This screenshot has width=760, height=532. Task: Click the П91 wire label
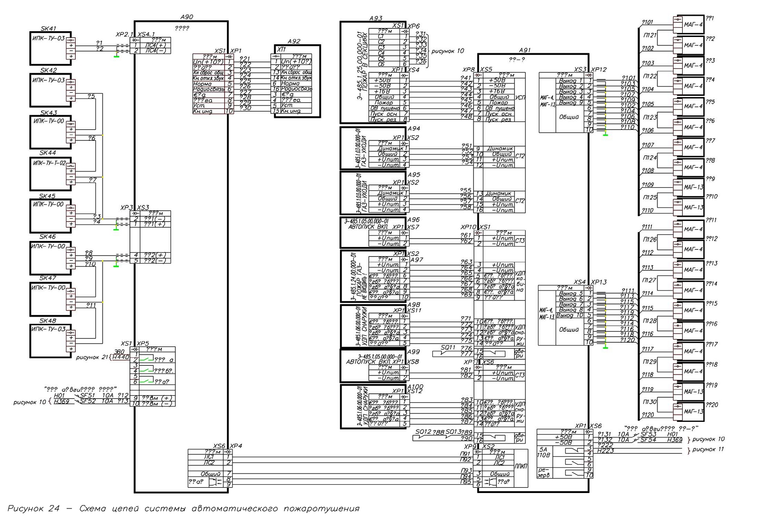[465, 454]
